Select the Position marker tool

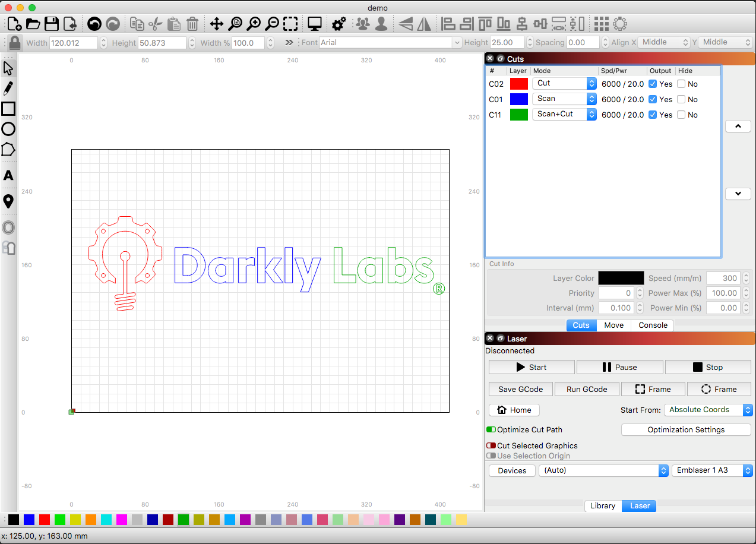click(x=8, y=201)
